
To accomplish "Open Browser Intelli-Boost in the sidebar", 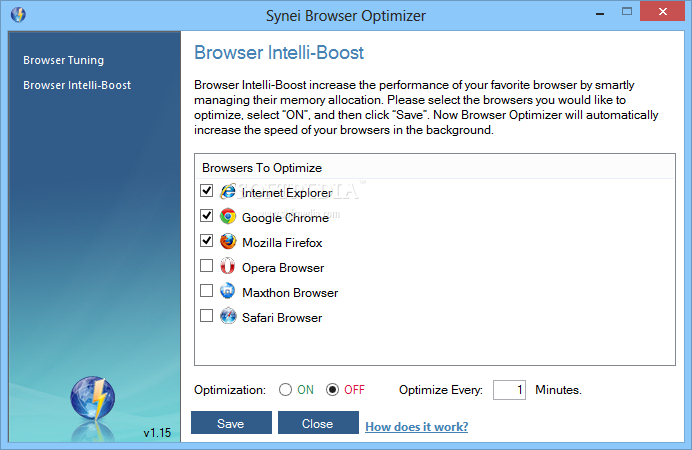I will click(77, 85).
